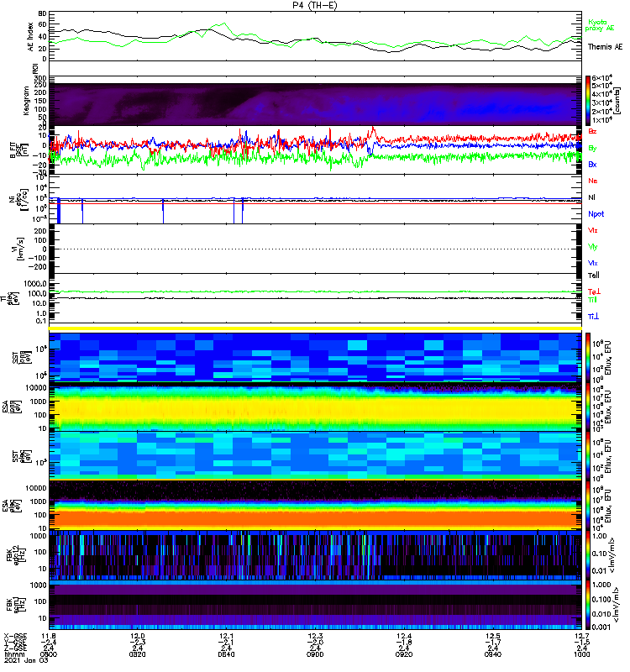Click the red "Bz" legend label
630x672 pixels.
592,131
